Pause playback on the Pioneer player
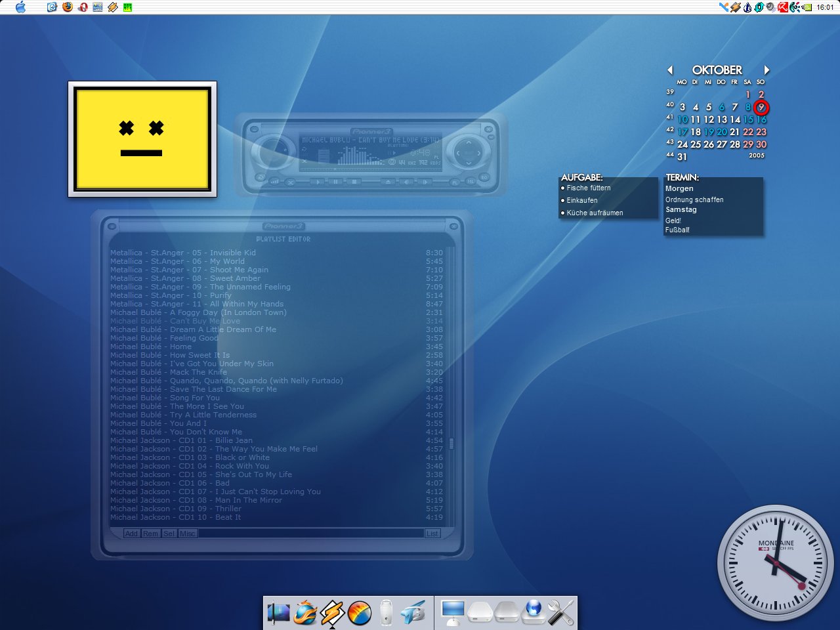The image size is (840, 630). (x=335, y=182)
